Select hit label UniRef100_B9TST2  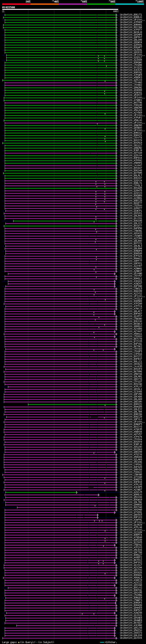click(131, 357)
